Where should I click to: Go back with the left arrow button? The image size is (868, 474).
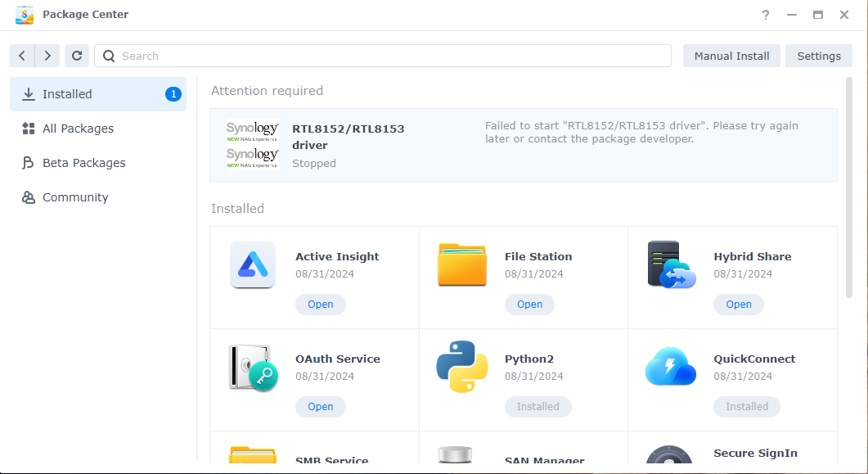[22, 56]
